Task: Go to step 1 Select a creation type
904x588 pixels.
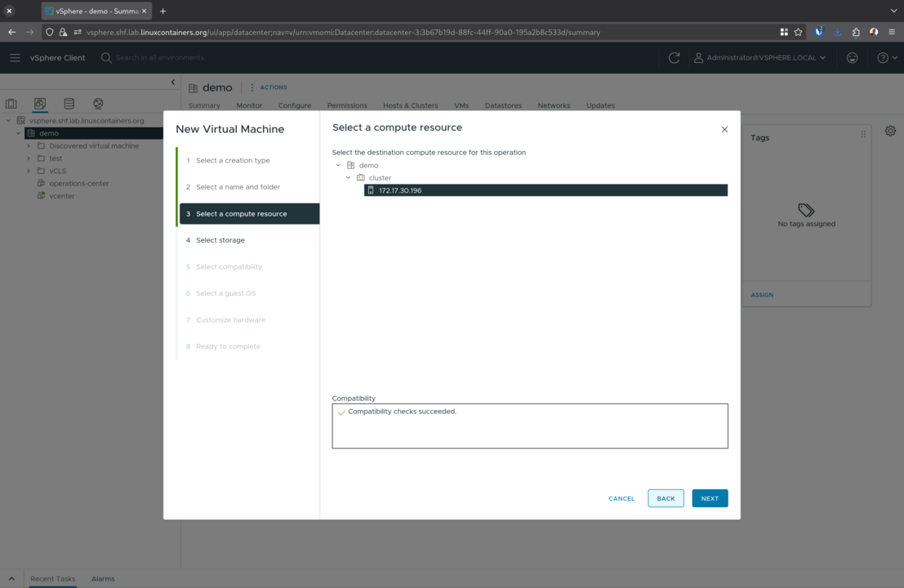Action: click(x=233, y=161)
